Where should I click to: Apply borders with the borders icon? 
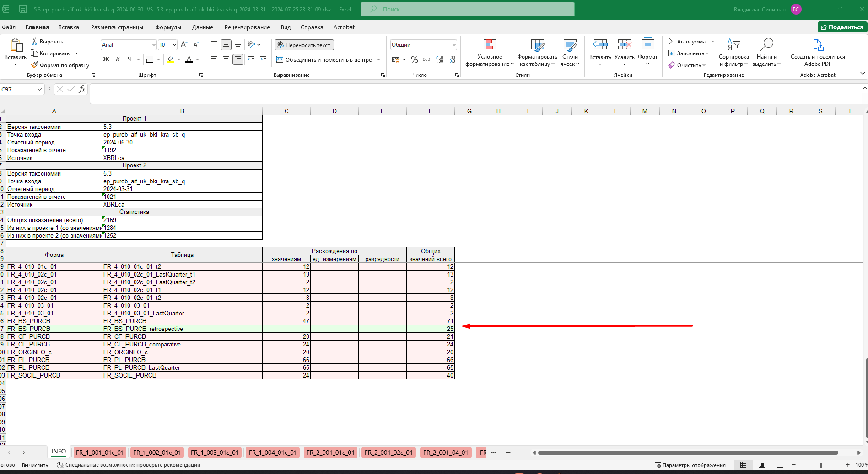click(x=150, y=59)
